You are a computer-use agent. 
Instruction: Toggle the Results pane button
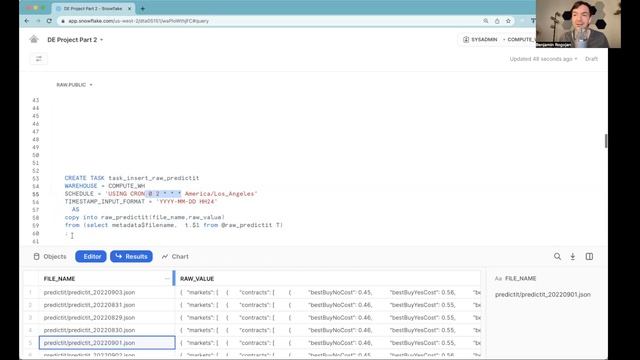(x=131, y=256)
